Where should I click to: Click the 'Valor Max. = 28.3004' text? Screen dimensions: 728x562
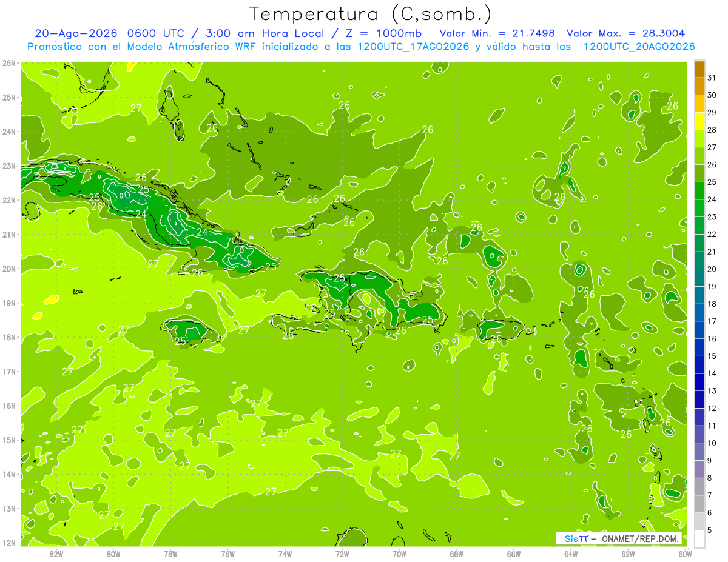(x=626, y=33)
